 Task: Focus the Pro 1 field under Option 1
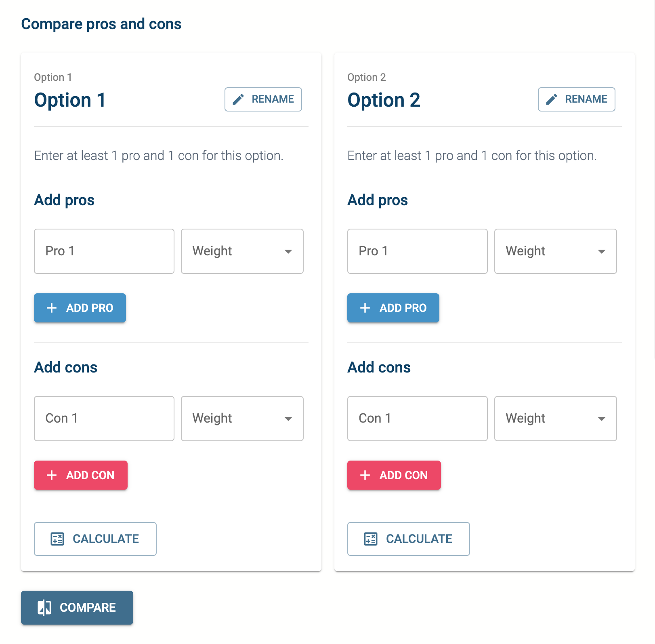tap(104, 251)
